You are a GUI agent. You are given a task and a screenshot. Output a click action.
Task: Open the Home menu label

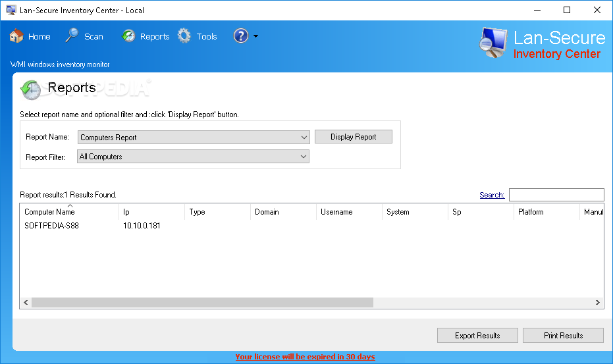click(39, 37)
